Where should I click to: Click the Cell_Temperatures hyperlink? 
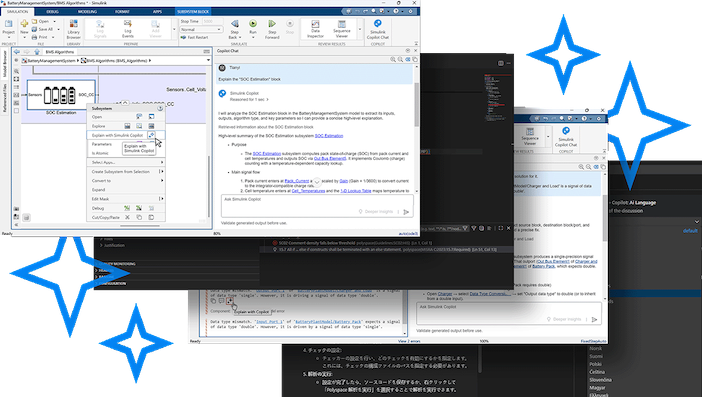tap(308, 191)
